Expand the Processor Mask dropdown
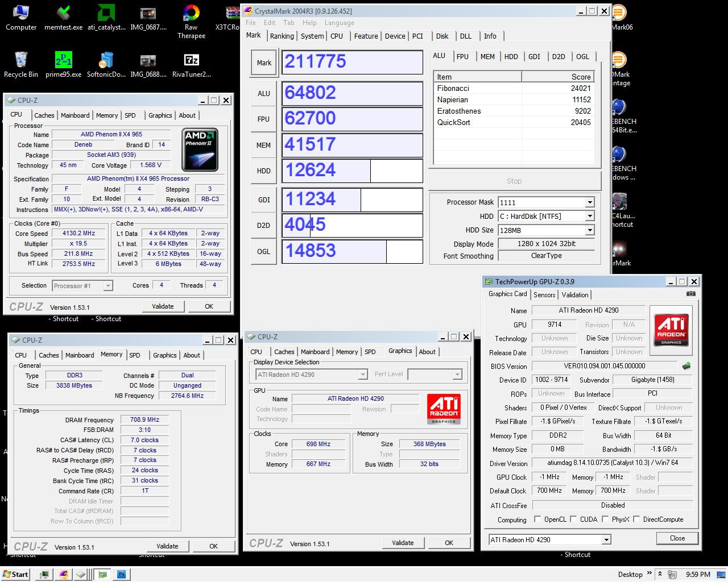728x582 pixels. click(590, 202)
